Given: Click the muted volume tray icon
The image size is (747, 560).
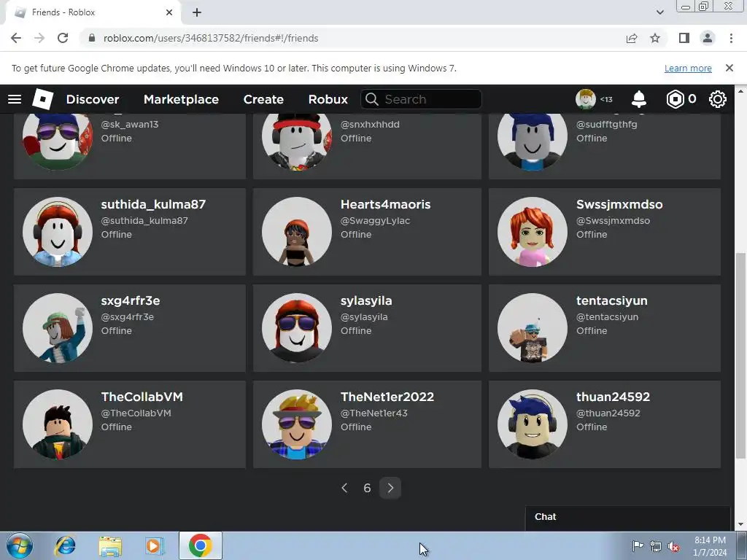Looking at the screenshot, I should tap(673, 546).
